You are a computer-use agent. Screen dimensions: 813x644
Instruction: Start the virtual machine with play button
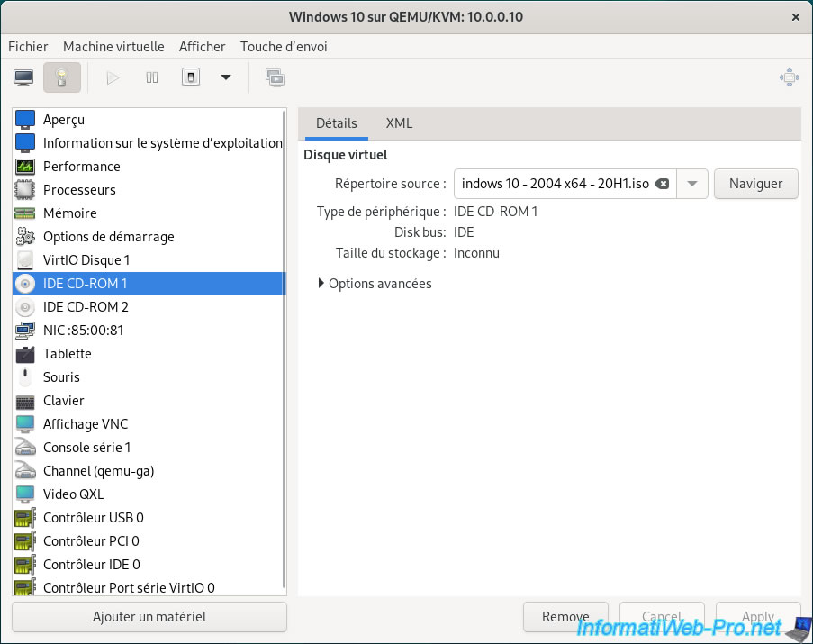113,77
